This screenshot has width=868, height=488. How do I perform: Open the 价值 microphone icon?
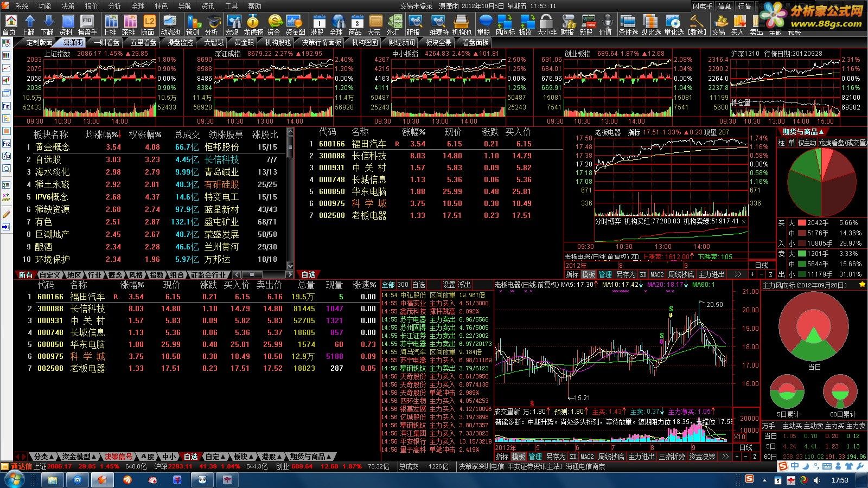coord(605,24)
